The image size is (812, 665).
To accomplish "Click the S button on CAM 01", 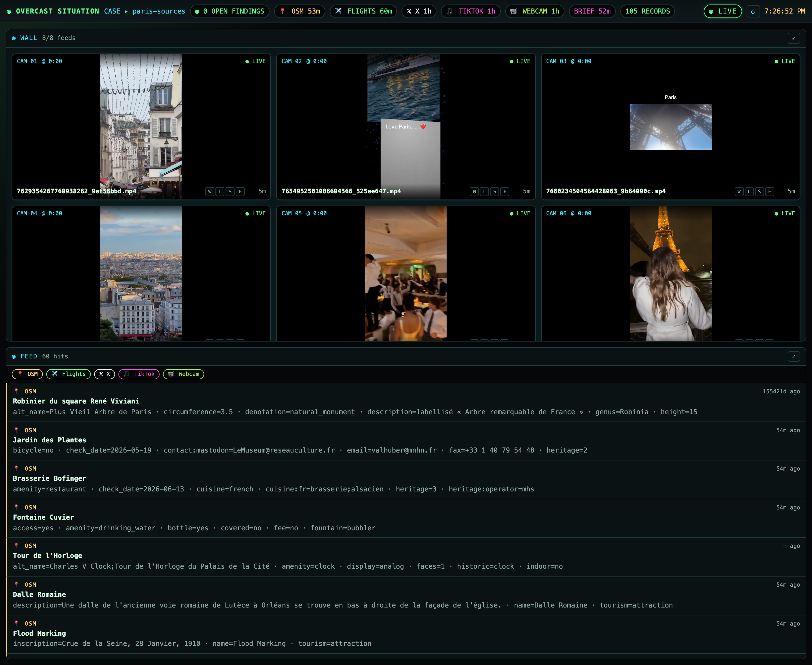I will tap(230, 192).
